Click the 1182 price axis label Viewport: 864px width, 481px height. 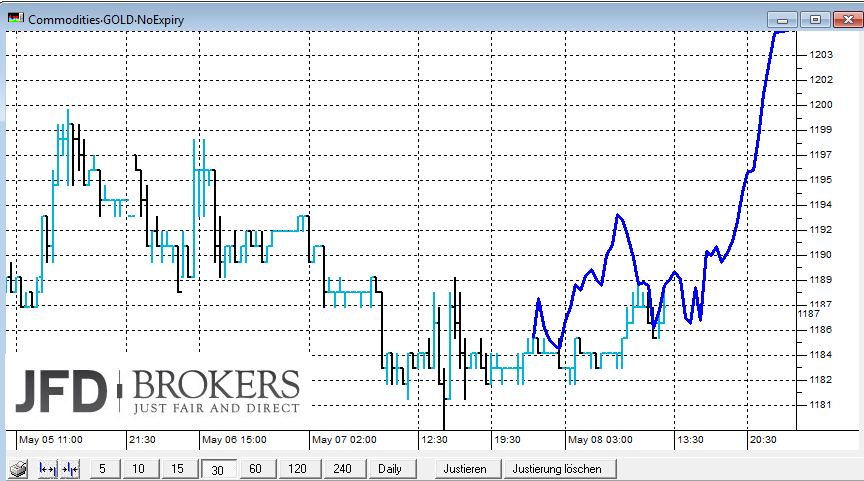(821, 380)
